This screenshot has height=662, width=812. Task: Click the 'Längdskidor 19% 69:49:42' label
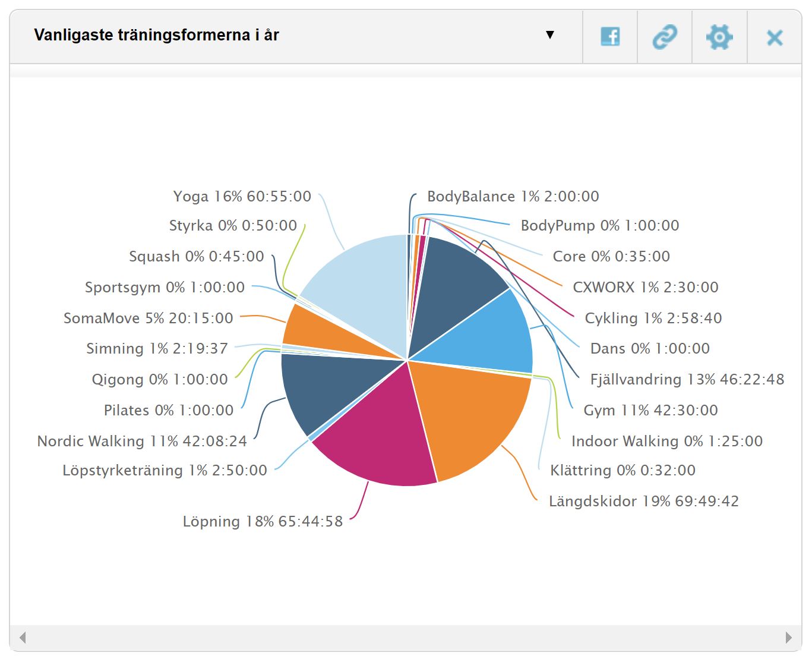tap(644, 502)
